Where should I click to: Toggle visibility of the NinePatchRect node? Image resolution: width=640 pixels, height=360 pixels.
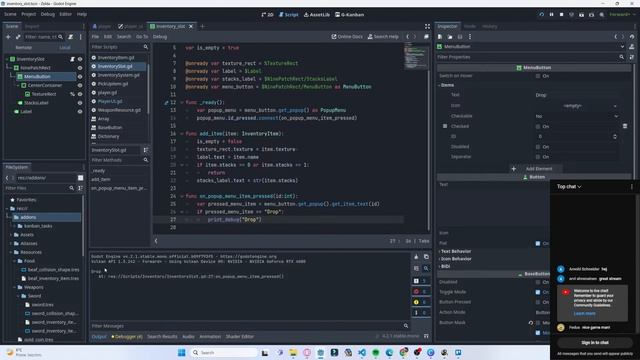coord(80,68)
